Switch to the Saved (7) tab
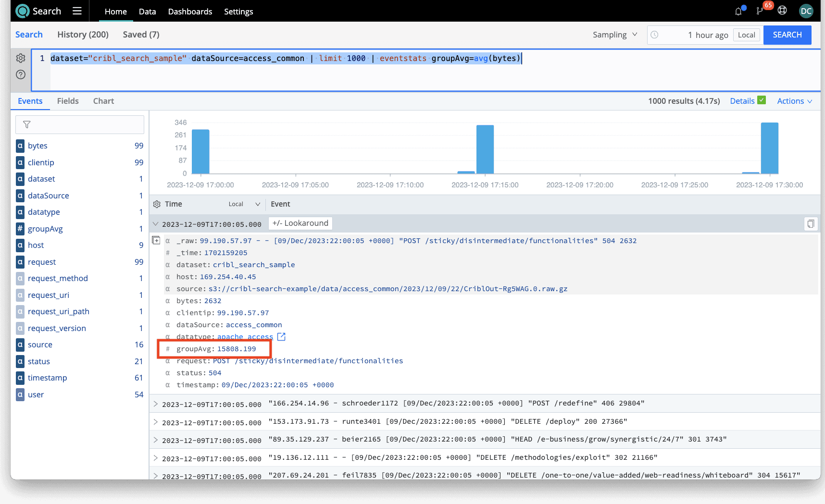 (x=141, y=35)
